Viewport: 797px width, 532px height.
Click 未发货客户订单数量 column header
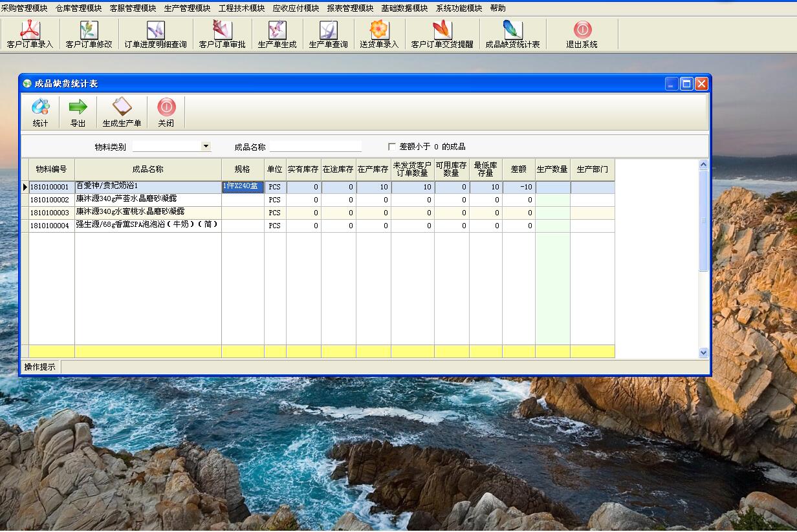click(413, 169)
